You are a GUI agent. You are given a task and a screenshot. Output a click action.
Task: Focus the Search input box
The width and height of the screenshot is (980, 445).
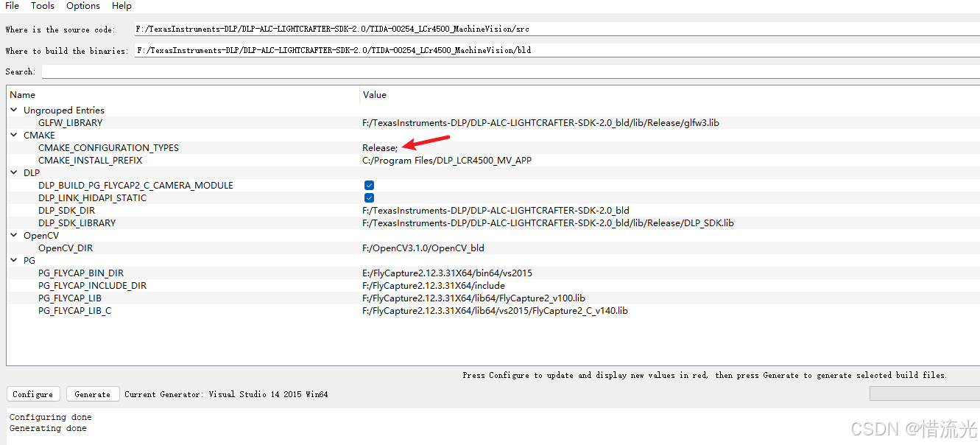[x=511, y=71]
